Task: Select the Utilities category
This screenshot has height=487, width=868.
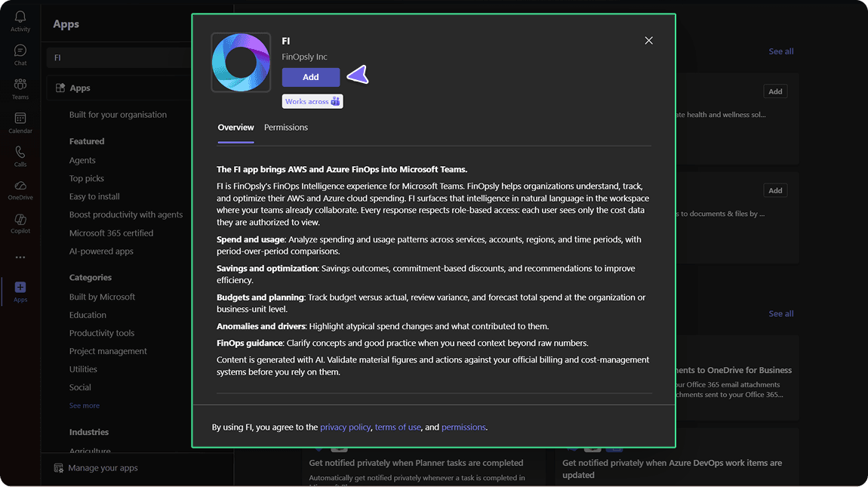Action: tap(83, 369)
